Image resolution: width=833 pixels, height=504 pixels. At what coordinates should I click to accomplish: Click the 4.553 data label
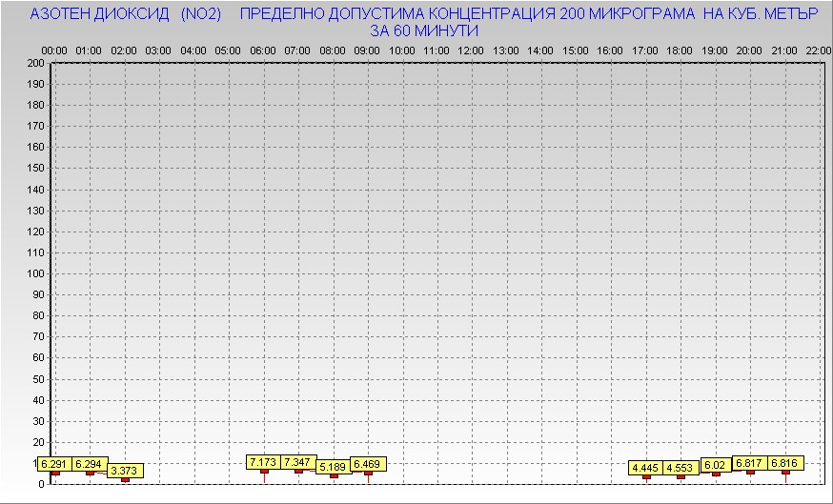681,468
